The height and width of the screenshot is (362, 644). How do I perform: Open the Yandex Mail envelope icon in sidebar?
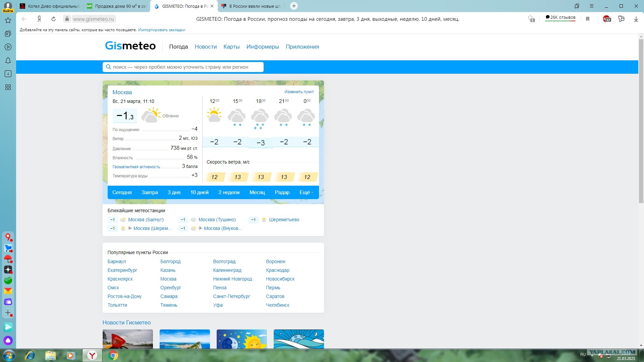(x=8, y=291)
